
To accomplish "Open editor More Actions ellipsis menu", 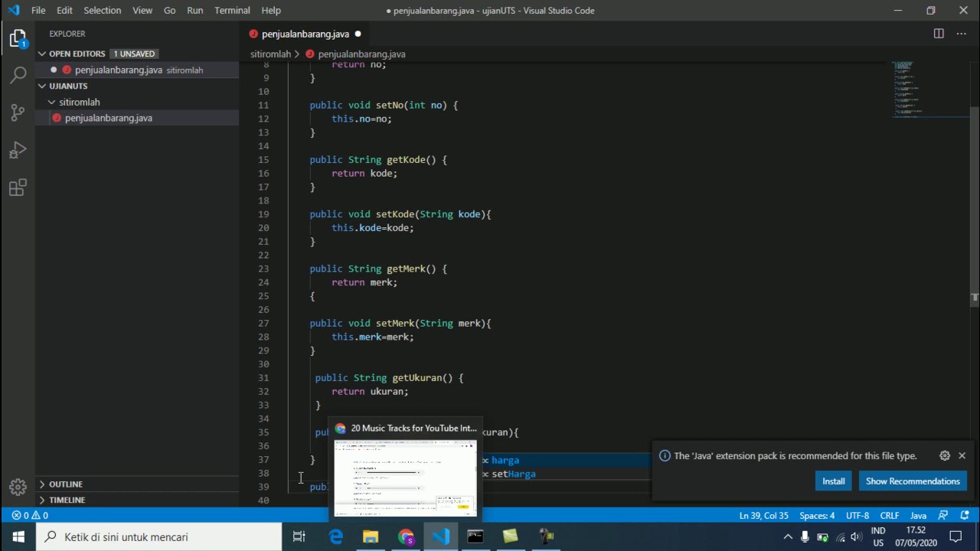I will 961,34.
